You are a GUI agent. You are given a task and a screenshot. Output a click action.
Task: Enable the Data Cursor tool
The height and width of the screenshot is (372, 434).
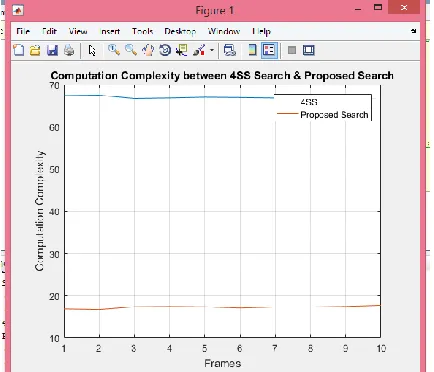click(x=182, y=50)
